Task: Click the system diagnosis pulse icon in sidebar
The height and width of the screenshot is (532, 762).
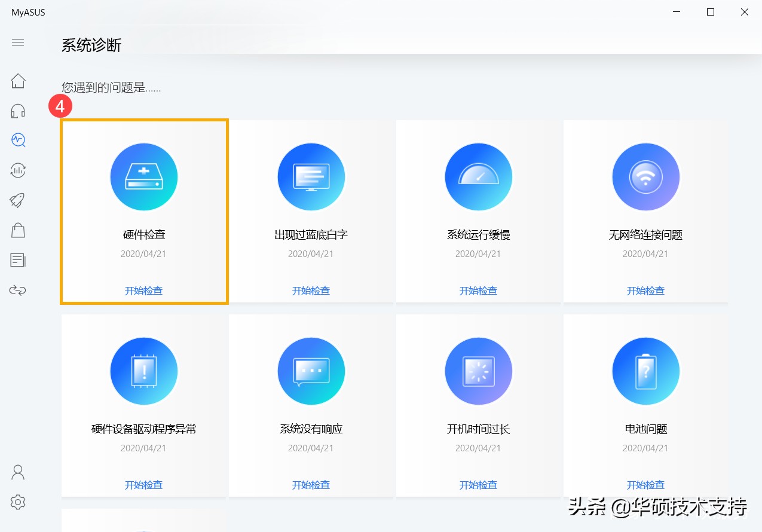Action: coord(18,140)
